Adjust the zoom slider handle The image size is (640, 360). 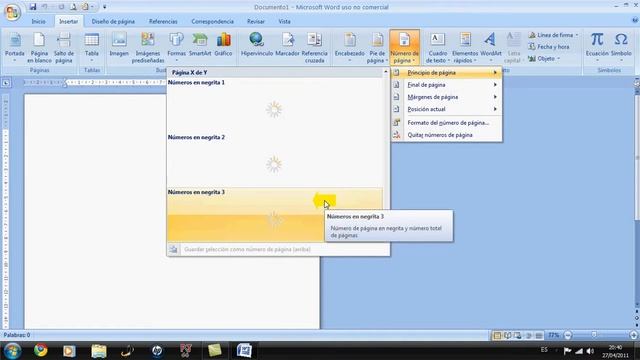click(594, 335)
